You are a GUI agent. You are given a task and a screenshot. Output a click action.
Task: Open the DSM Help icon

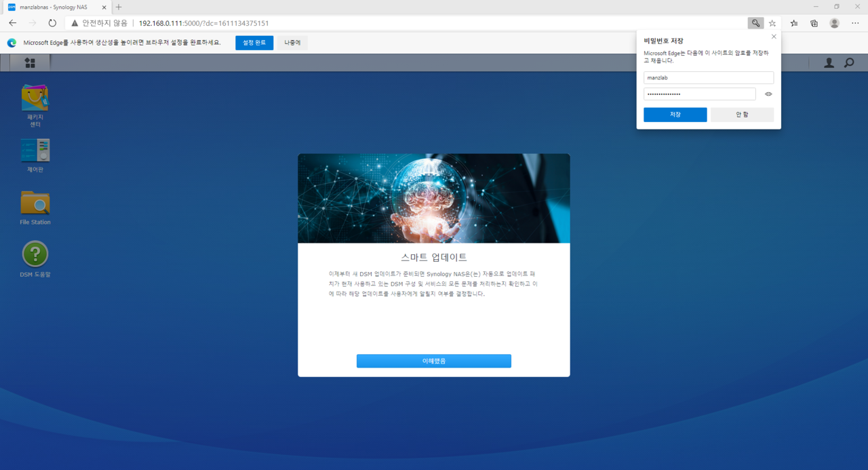tap(35, 254)
